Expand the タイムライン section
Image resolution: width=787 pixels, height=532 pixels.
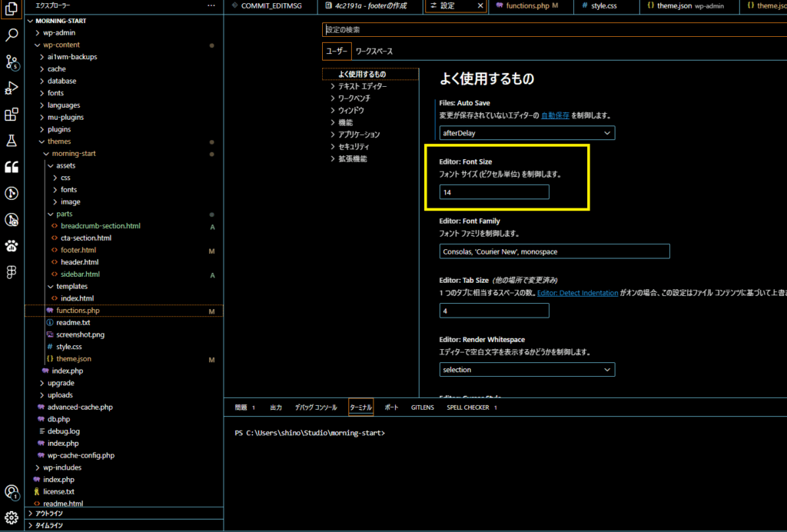pyautogui.click(x=124, y=526)
